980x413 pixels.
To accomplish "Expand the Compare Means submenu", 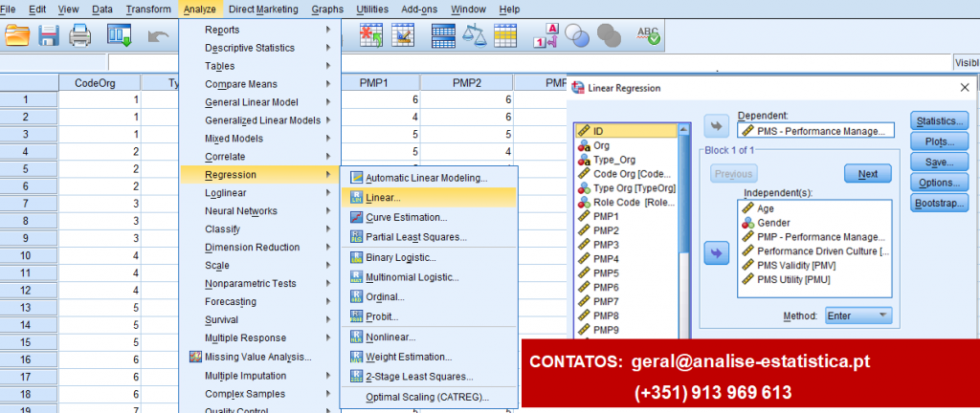I will point(260,83).
